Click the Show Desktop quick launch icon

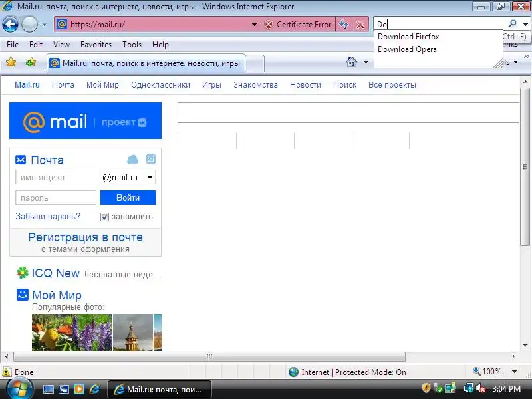pos(48,389)
